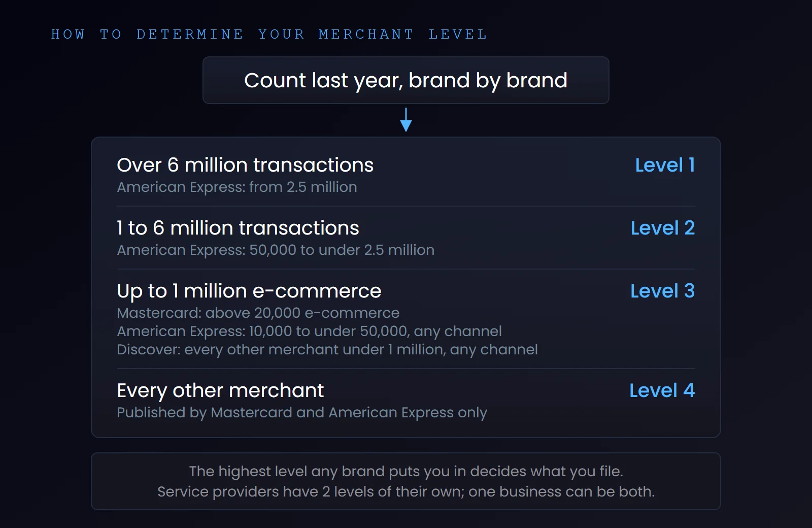Click 'Up to 1 million e-commerce' heading
This screenshot has height=528, width=812.
coord(249,291)
